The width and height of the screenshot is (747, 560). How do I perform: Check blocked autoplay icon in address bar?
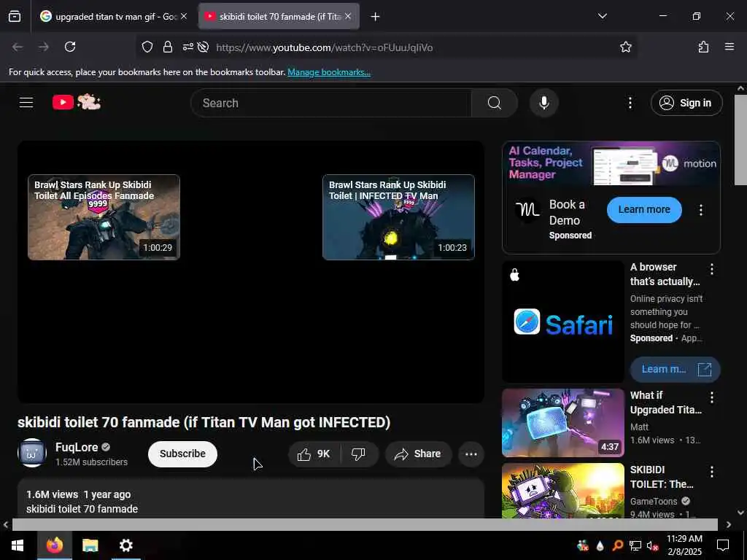(x=203, y=47)
